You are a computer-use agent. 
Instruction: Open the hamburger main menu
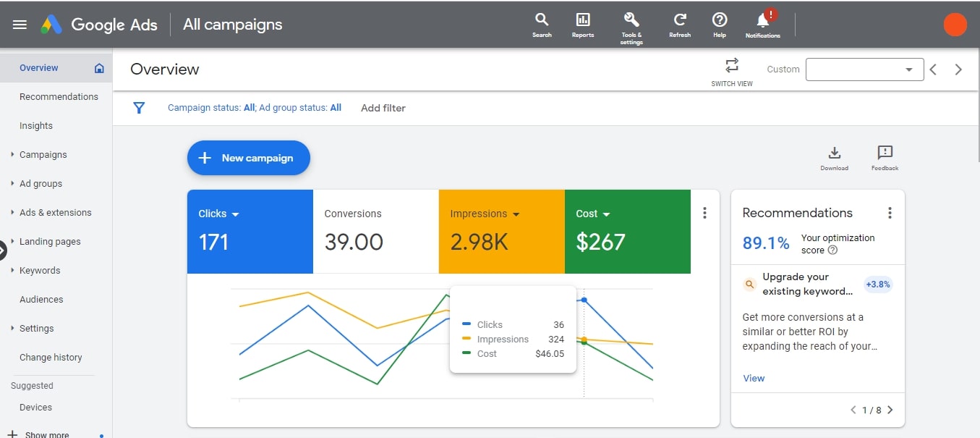point(20,25)
